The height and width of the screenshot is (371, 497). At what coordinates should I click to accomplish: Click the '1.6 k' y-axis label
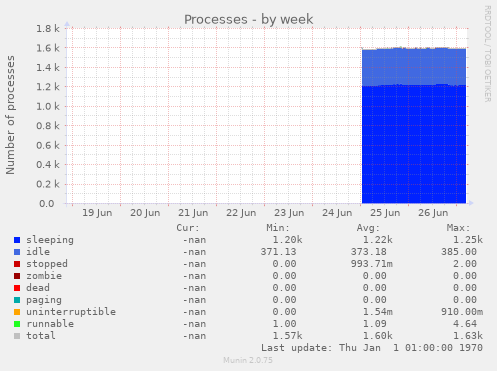48,48
